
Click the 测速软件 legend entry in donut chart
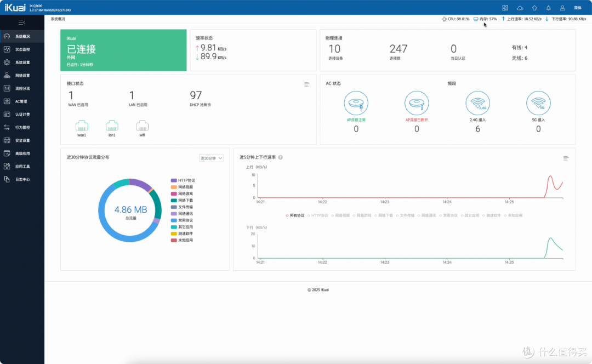click(x=182, y=234)
